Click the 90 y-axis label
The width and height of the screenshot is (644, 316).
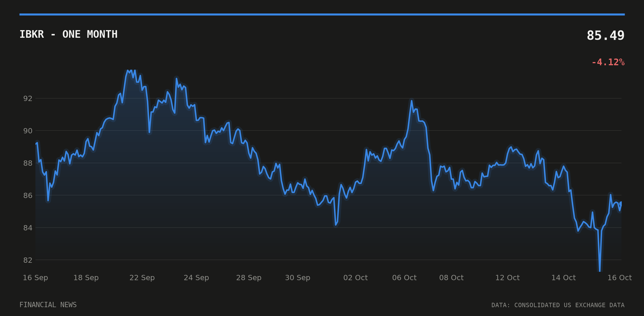point(28,131)
